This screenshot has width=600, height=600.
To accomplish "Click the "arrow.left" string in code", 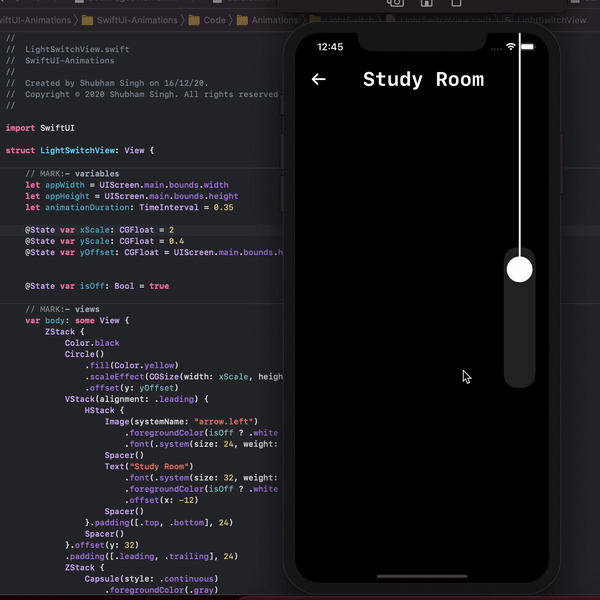I will tap(223, 422).
